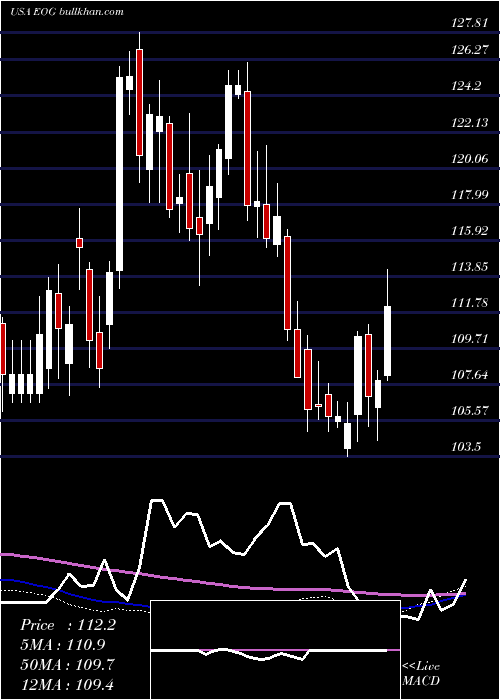Select the 115.92 price axis label
Viewport: 500px width, 700px height.
coord(469,230)
